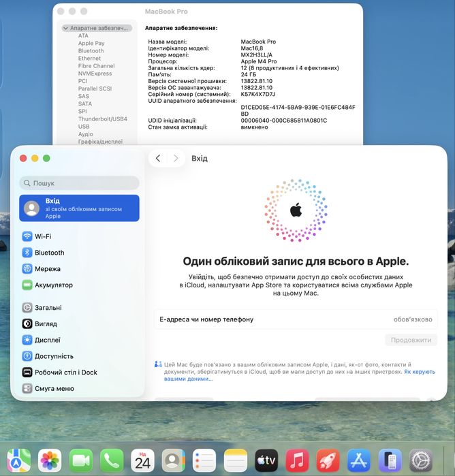Open Вигляд appearance settings
Image resolution: width=455 pixels, height=476 pixels.
point(79,323)
